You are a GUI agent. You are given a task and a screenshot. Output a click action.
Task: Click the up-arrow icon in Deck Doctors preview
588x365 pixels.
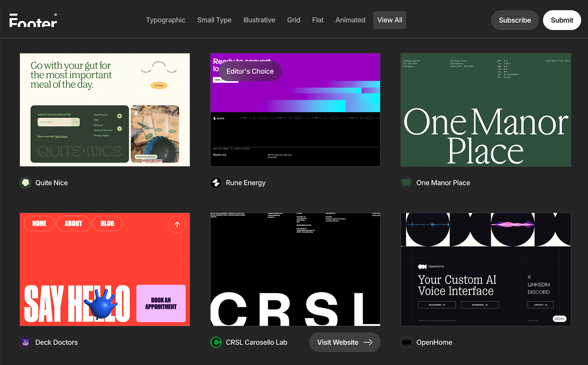(x=177, y=224)
